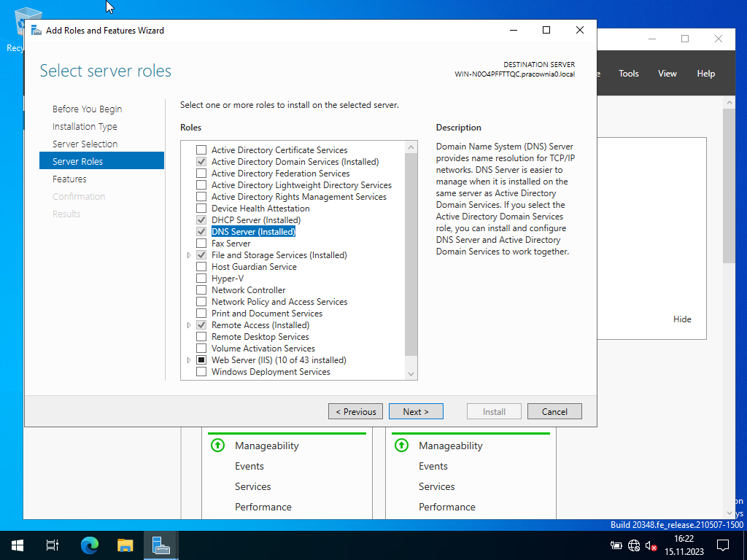
Task: Enable Volume Activation Services checkbox
Action: click(201, 349)
